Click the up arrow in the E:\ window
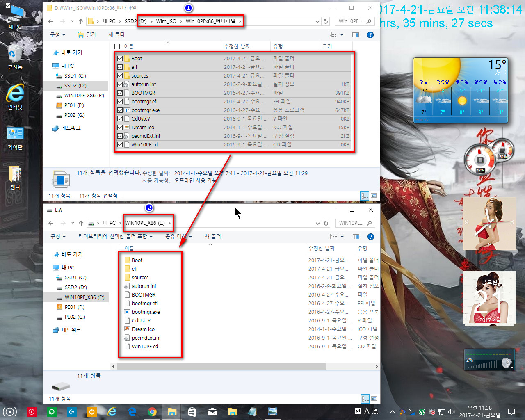Screen dimensions: 525x420 [81, 223]
